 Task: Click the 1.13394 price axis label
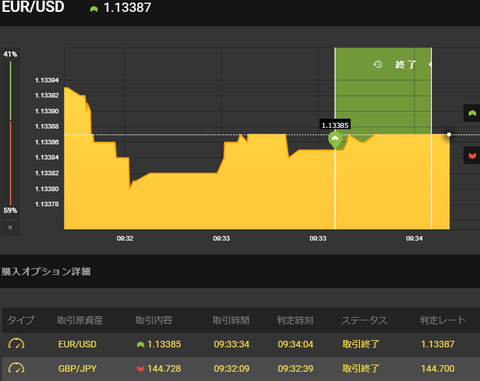coord(47,80)
